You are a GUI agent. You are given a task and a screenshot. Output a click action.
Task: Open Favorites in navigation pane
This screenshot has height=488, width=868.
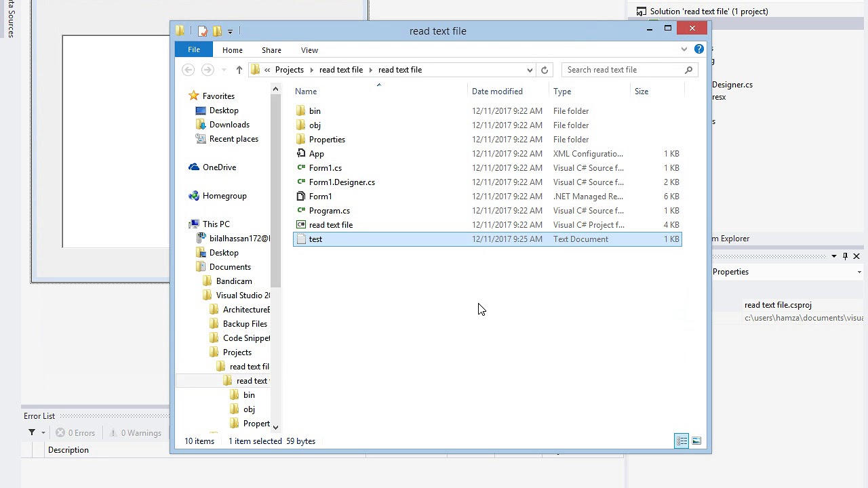pos(218,96)
